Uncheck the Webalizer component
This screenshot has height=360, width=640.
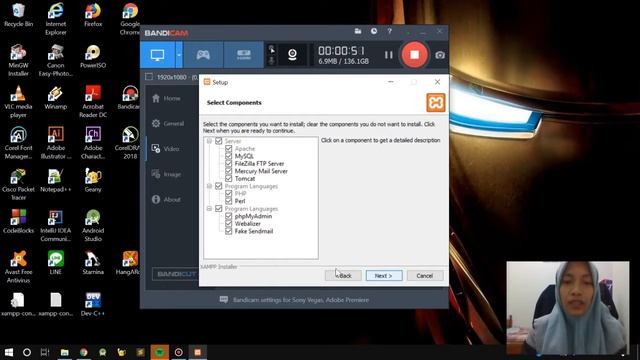[x=229, y=224]
